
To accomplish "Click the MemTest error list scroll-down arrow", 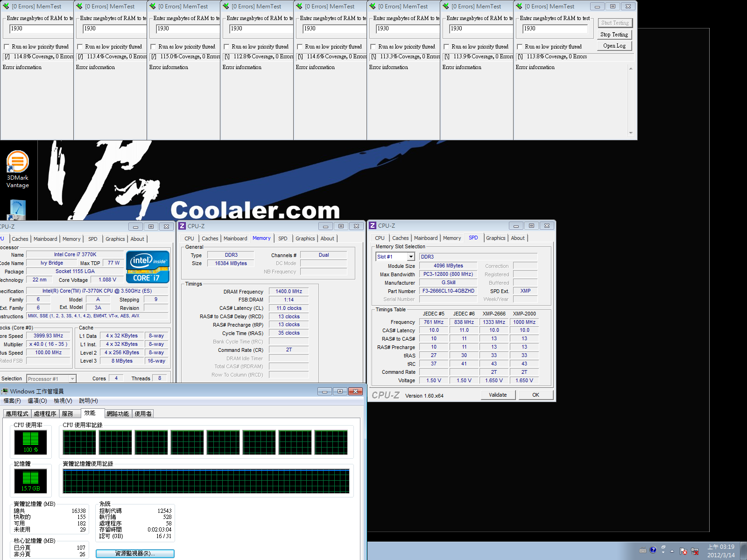I will (631, 133).
